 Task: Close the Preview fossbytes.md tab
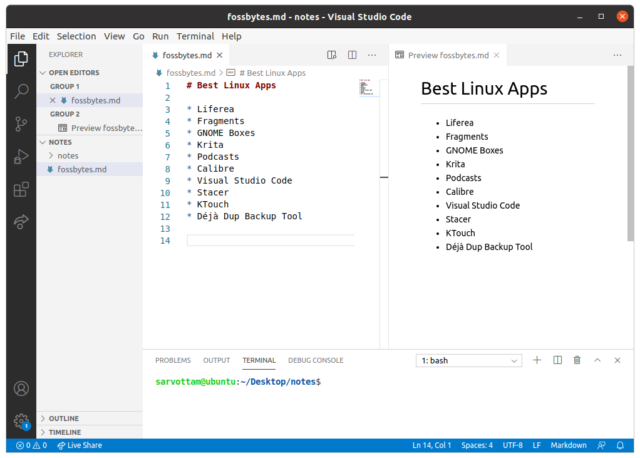pyautogui.click(x=496, y=55)
